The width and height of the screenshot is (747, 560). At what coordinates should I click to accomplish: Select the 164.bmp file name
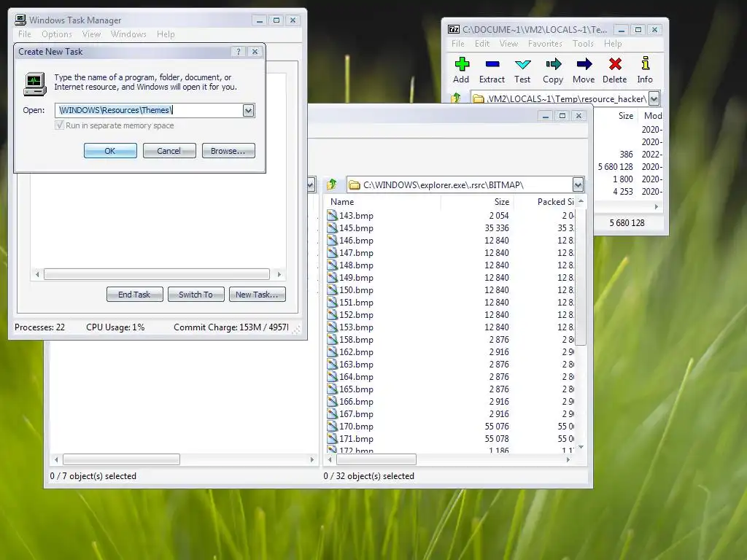356,377
